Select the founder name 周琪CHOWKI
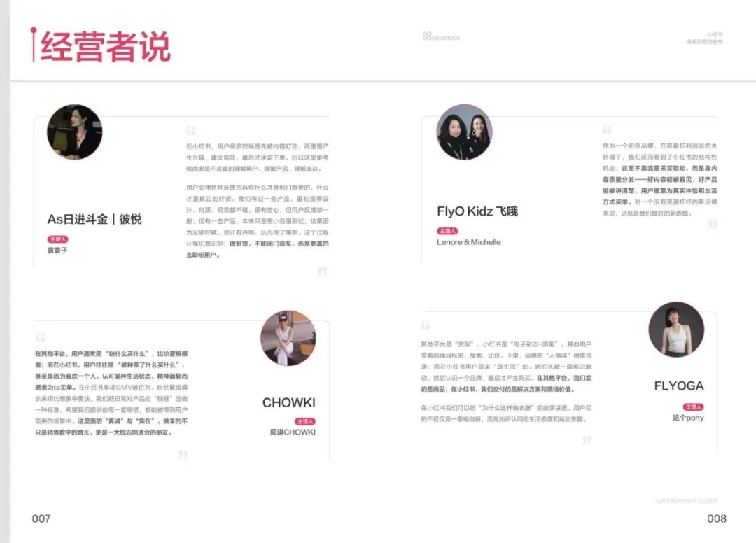 point(293,432)
